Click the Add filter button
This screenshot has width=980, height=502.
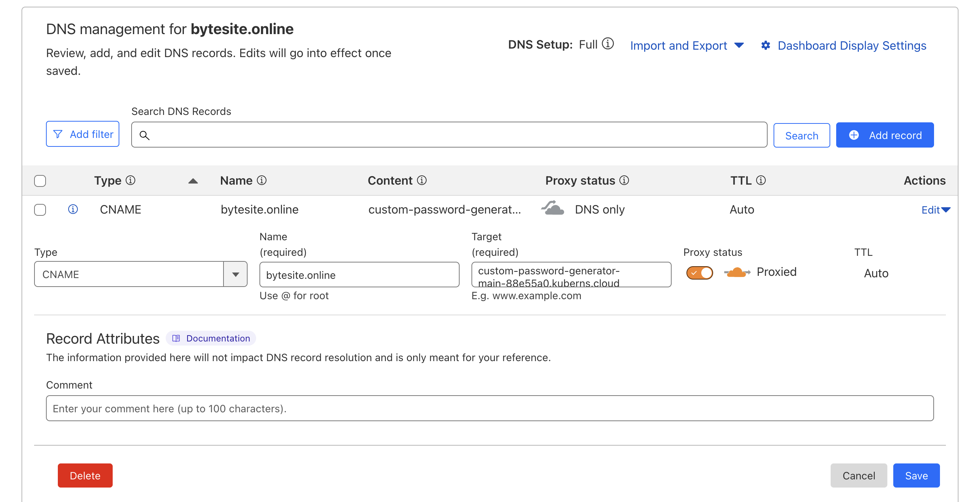tap(83, 134)
